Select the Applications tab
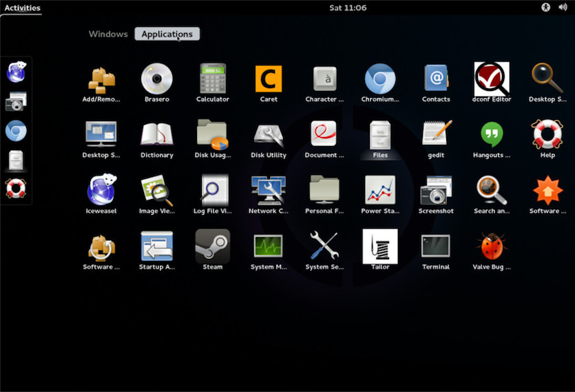The image size is (575, 392). (167, 34)
